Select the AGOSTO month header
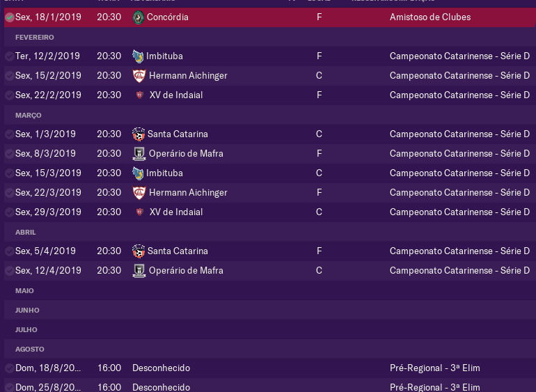This screenshot has width=536, height=392. pos(30,350)
